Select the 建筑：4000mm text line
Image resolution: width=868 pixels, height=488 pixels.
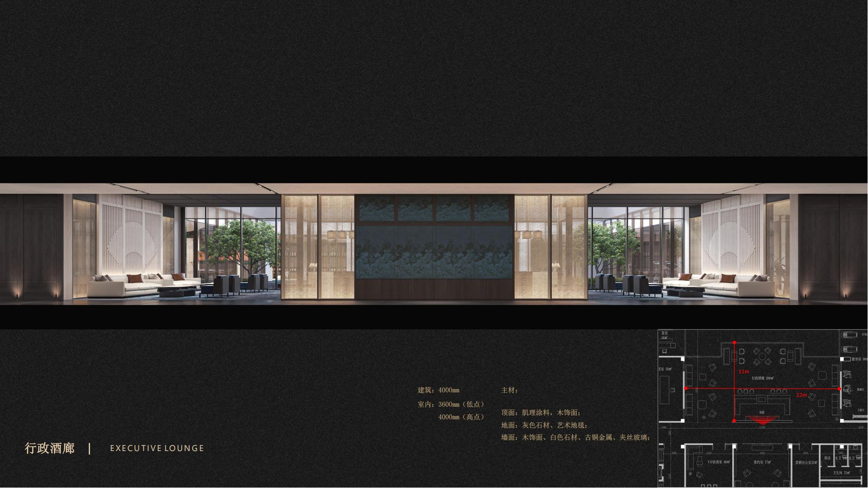click(438, 390)
